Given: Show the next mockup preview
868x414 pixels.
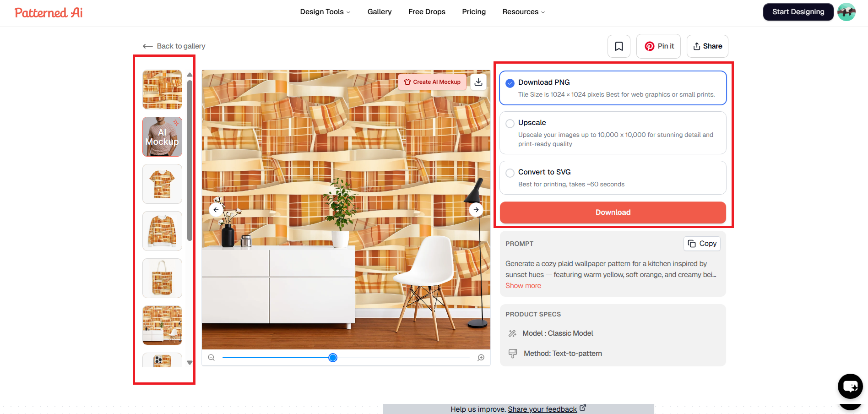Looking at the screenshot, I should 476,210.
